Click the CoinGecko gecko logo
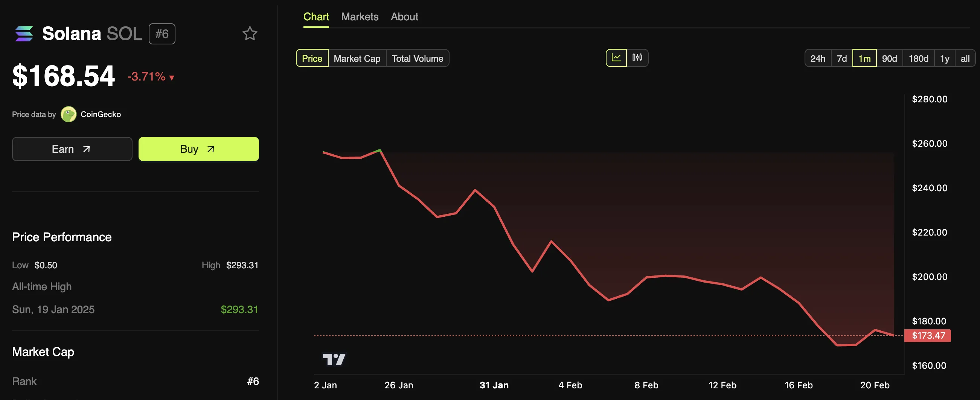Viewport: 980px width, 400px height. tap(69, 114)
